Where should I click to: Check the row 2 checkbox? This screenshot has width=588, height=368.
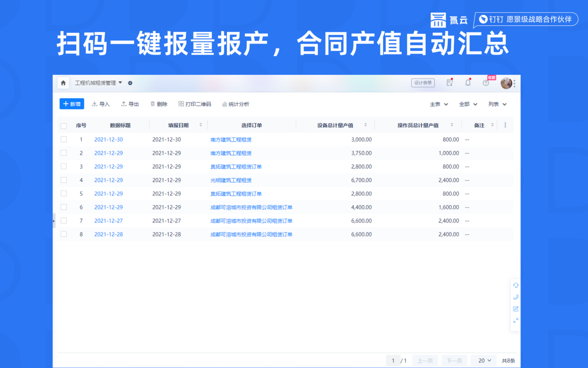64,153
